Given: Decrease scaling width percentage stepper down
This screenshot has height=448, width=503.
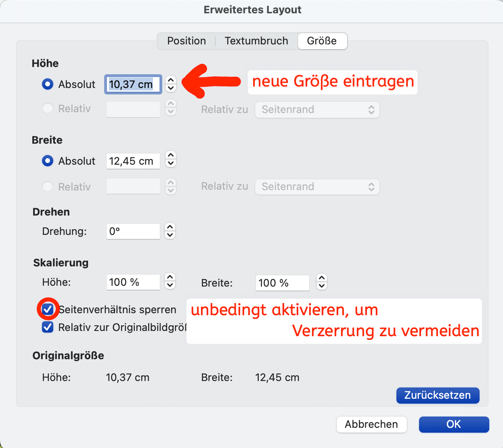Looking at the screenshot, I should (x=321, y=286).
